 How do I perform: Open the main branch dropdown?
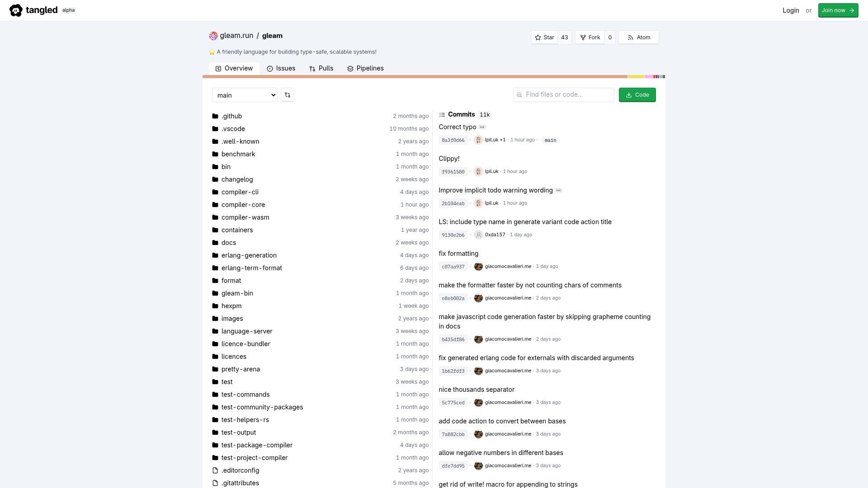(x=245, y=95)
